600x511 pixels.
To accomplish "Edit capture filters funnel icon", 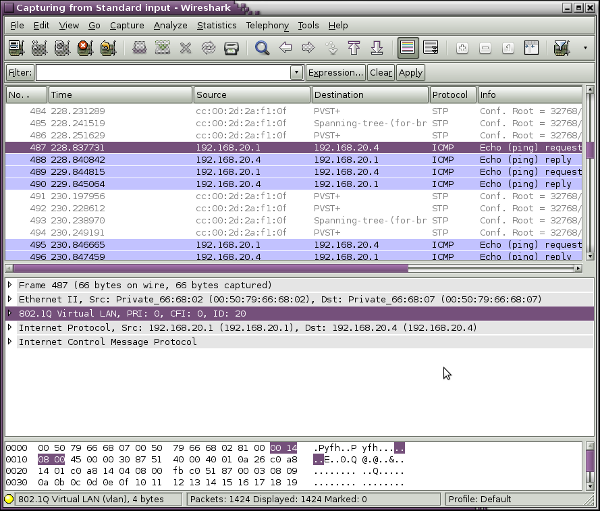I will (562, 48).
